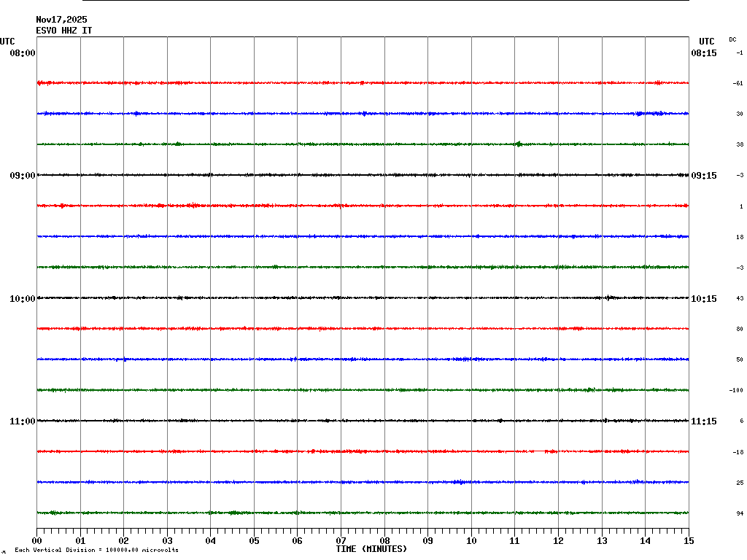Click the DC value -100

(x=736, y=391)
